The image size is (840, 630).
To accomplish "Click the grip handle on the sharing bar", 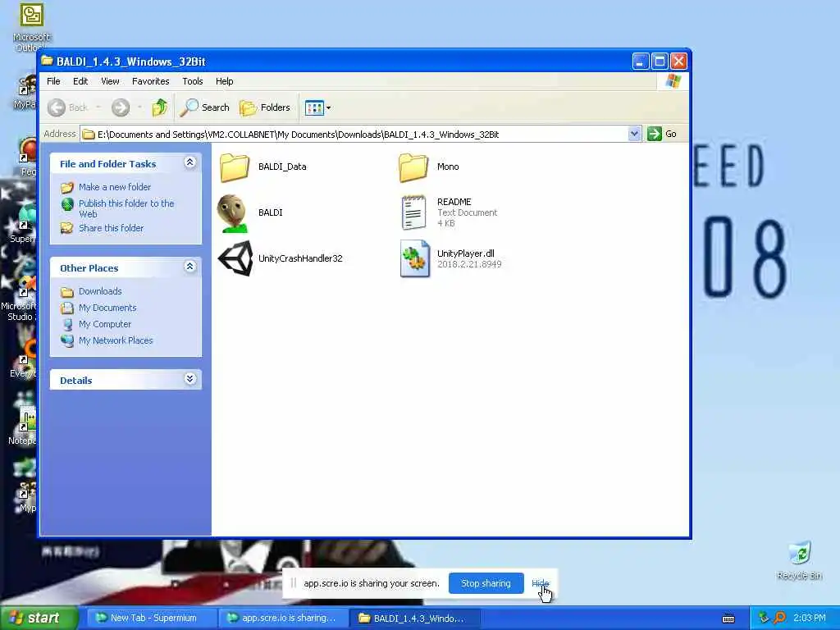I will click(x=293, y=583).
